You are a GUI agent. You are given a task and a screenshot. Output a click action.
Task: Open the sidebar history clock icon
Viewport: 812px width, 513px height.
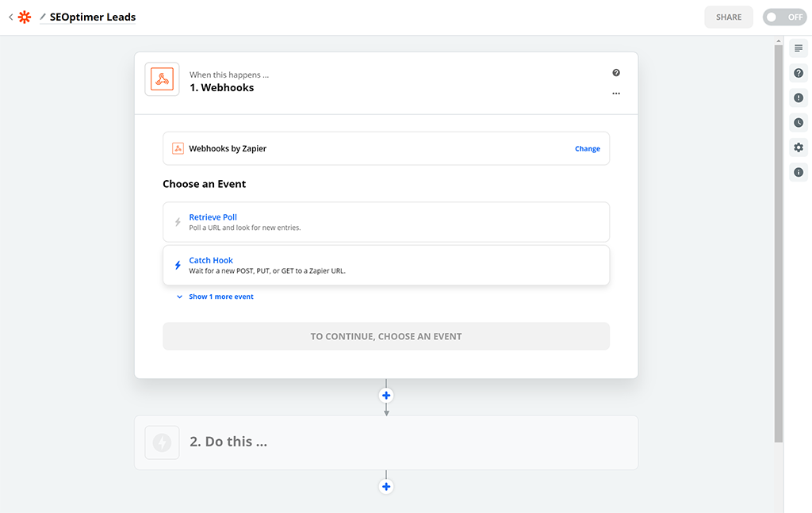pyautogui.click(x=798, y=123)
